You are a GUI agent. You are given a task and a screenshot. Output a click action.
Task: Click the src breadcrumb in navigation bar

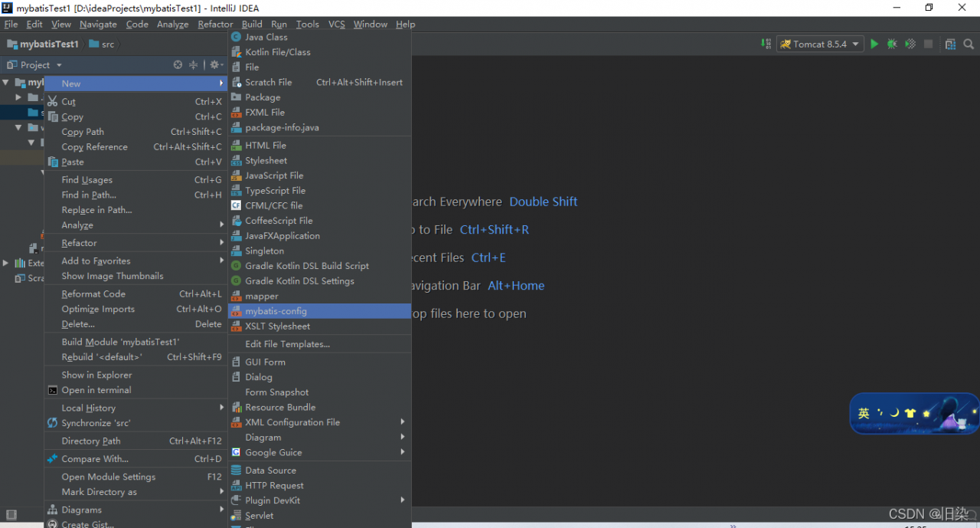(x=102, y=44)
